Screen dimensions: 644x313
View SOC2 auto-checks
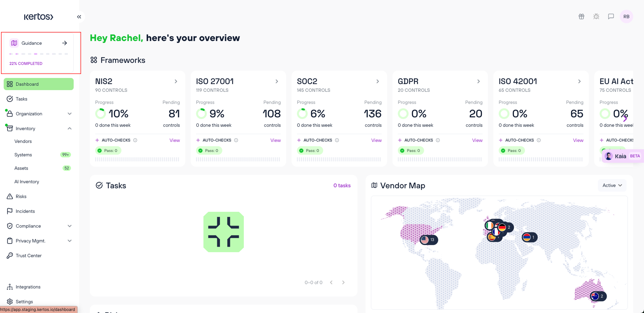tap(376, 140)
